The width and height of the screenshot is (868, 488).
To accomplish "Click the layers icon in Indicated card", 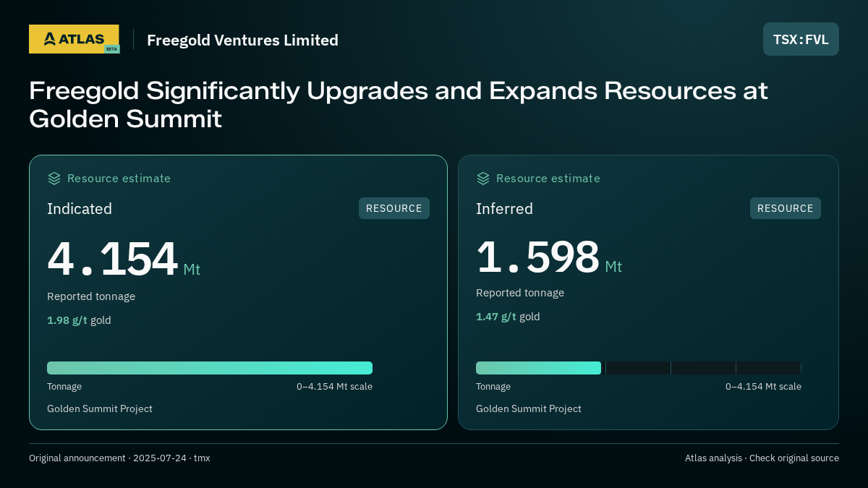I will (x=54, y=179).
